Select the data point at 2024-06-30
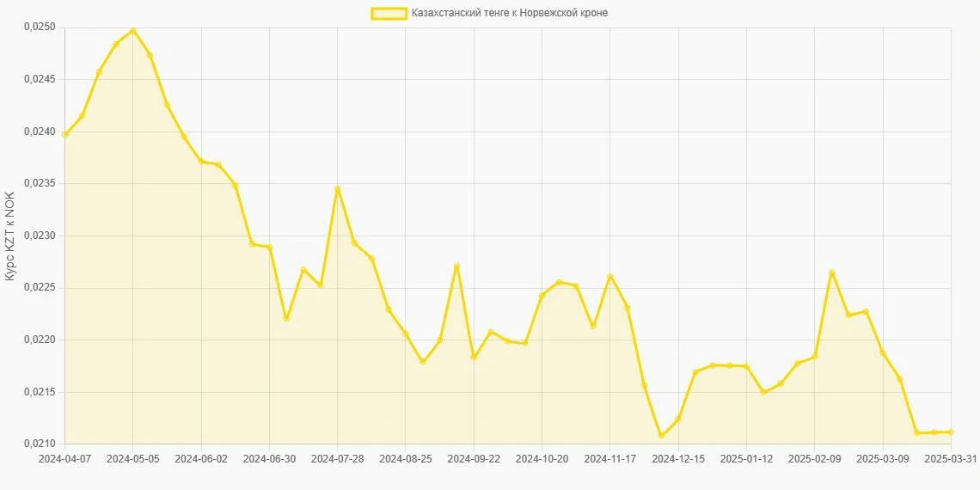 click(269, 248)
